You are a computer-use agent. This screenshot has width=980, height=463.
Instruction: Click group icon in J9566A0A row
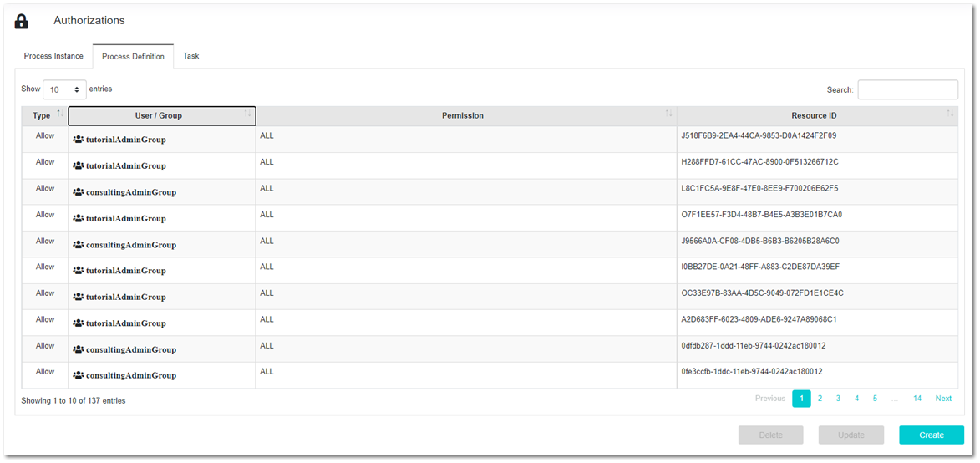pyautogui.click(x=79, y=244)
